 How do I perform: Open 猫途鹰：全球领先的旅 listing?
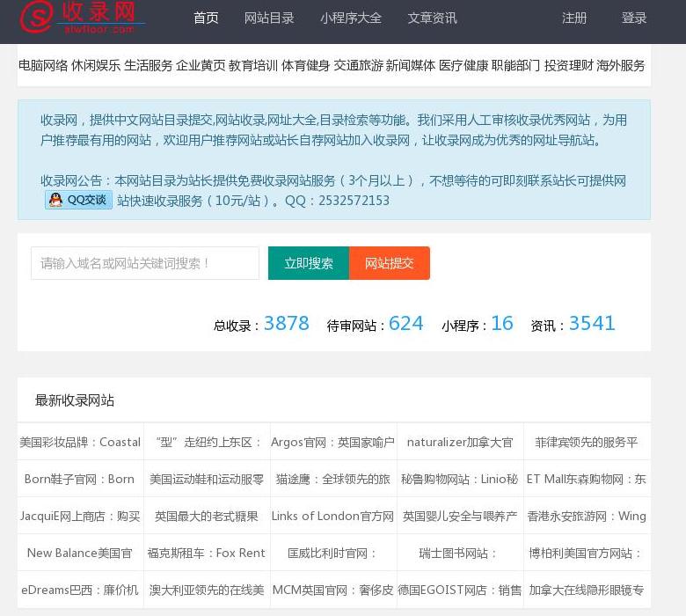[333, 480]
